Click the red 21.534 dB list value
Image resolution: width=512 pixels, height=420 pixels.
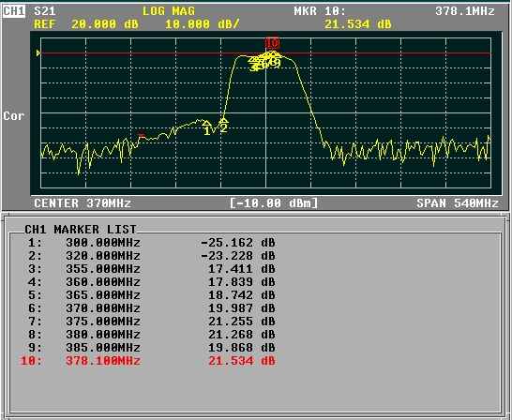[242, 361]
